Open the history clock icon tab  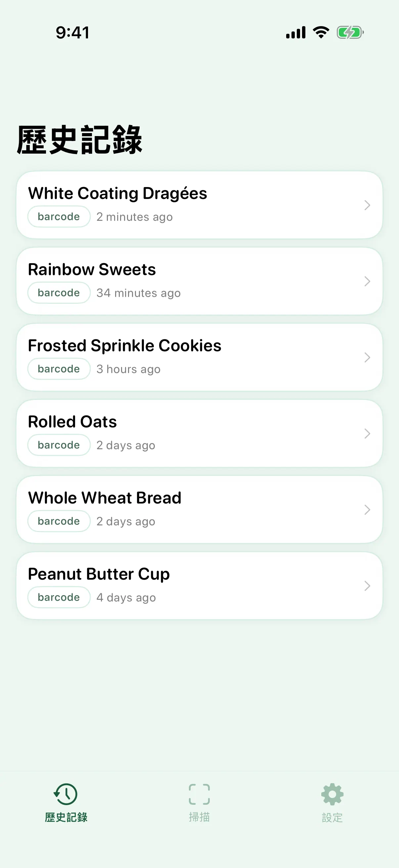pyautogui.click(x=66, y=794)
